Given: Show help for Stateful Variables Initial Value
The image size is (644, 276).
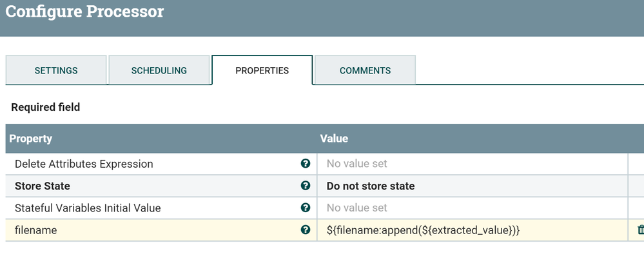Looking at the screenshot, I should coord(306,208).
